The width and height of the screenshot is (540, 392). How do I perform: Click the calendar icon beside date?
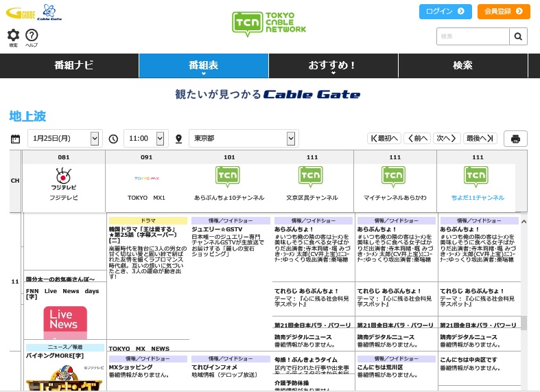coord(16,139)
